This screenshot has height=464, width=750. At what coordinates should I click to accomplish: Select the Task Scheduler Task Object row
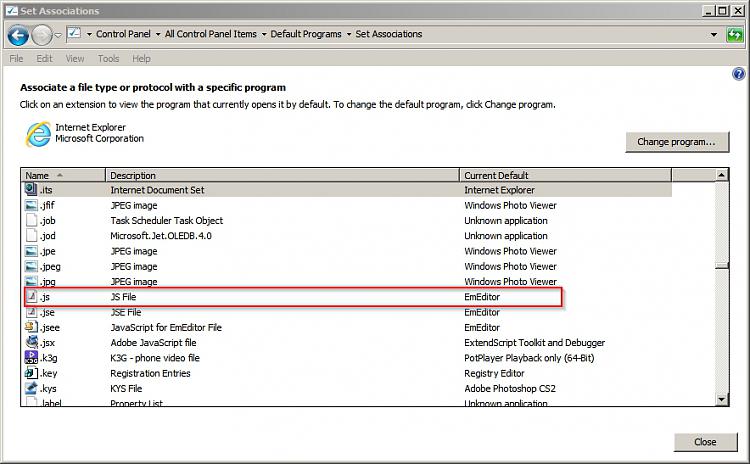347,221
